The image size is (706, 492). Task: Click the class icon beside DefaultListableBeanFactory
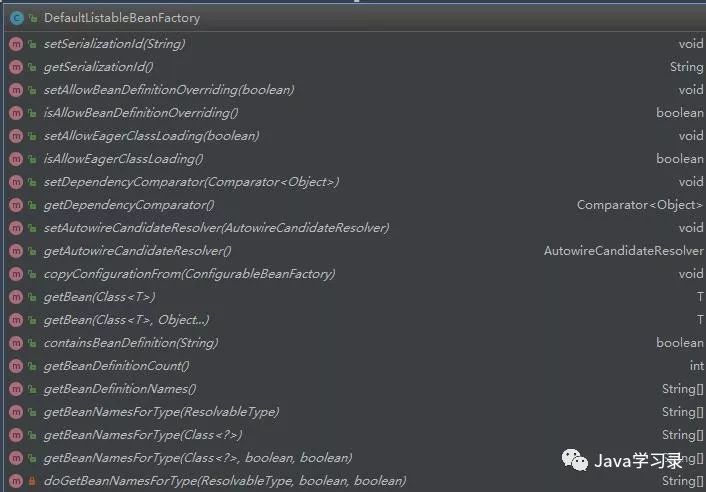[x=17, y=18]
